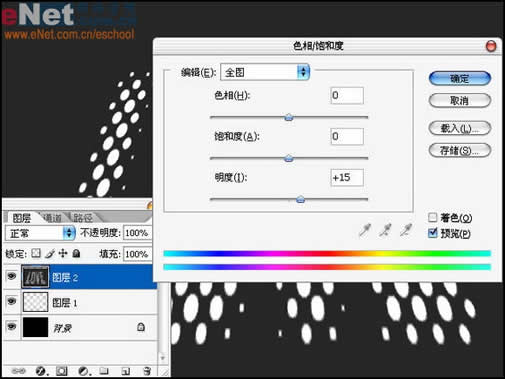Viewport: 505px width, 379px height.
Task: Click the 取消 cancel button
Action: click(460, 100)
